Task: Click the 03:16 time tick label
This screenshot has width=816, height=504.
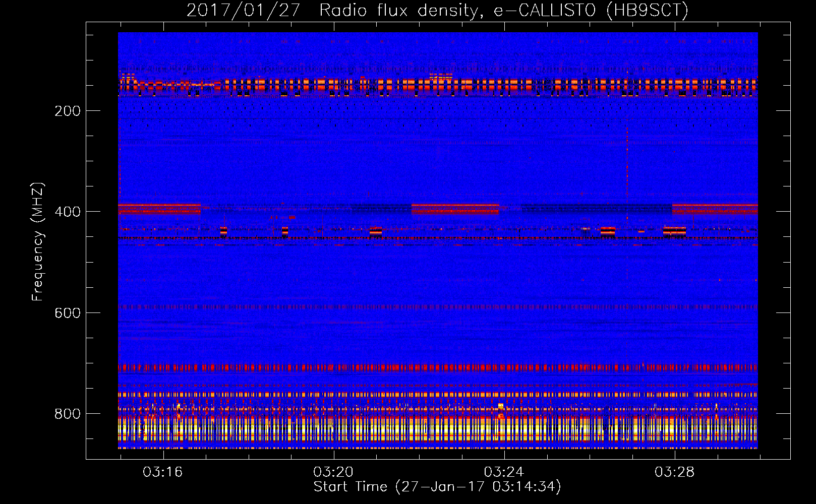Action: (163, 472)
